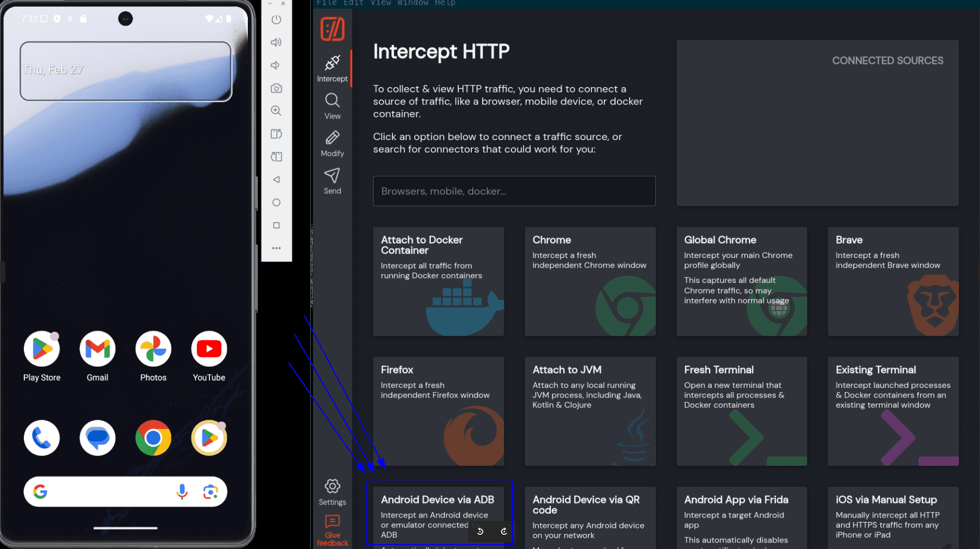The image size is (980, 549).
Task: Click emulator volume up icon
Action: [x=276, y=42]
